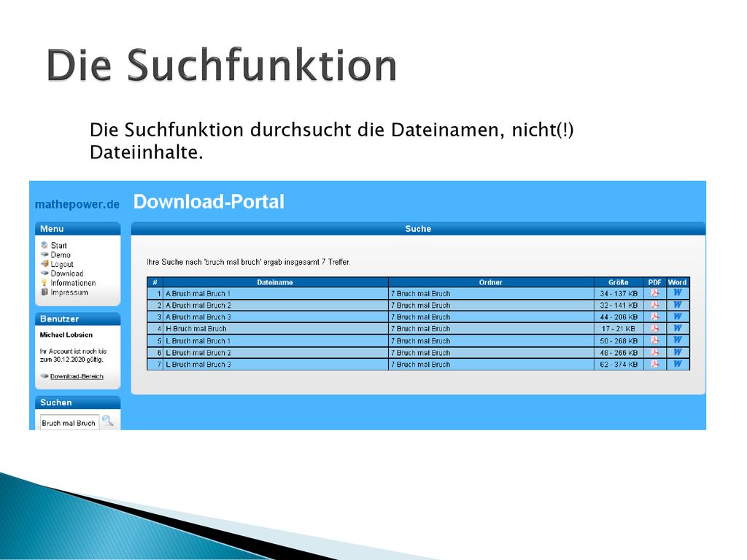Click the PDF column header
Image resolution: width=747 pixels, height=560 pixels.
point(654,282)
